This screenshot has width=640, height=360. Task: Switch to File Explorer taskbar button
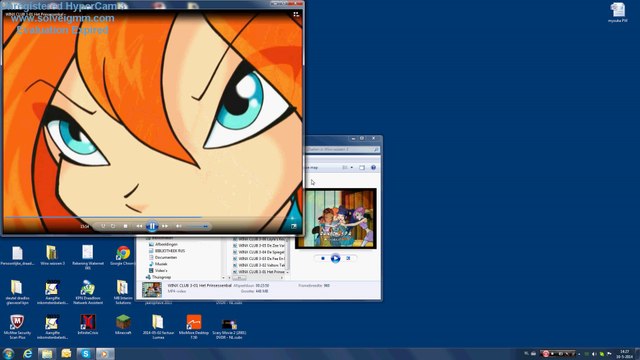(x=47, y=354)
